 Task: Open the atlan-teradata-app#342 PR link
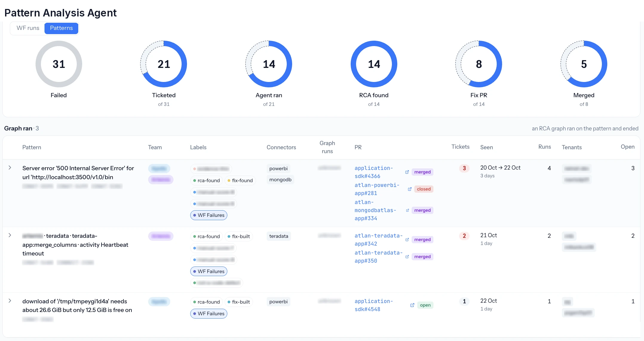[378, 240]
